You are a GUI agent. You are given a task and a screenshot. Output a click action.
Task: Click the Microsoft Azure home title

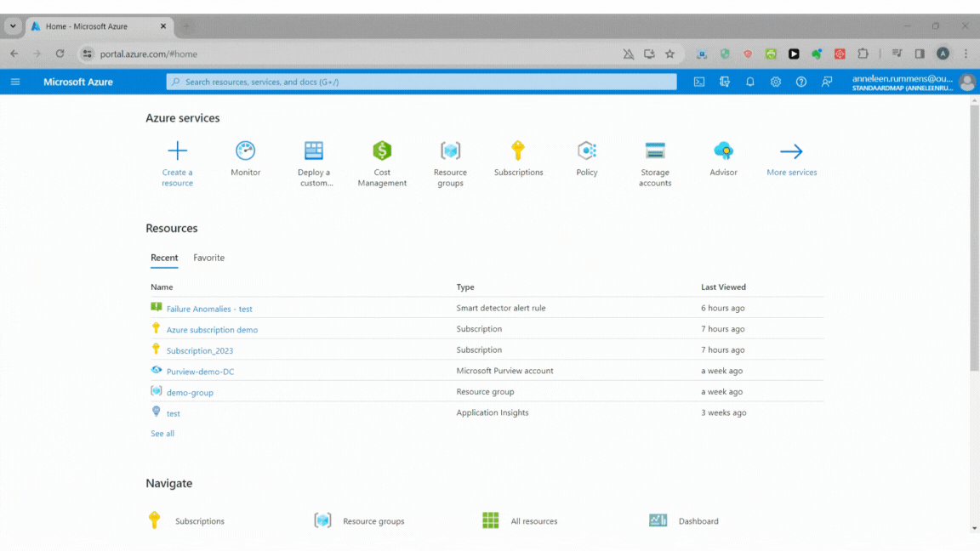pyautogui.click(x=78, y=82)
